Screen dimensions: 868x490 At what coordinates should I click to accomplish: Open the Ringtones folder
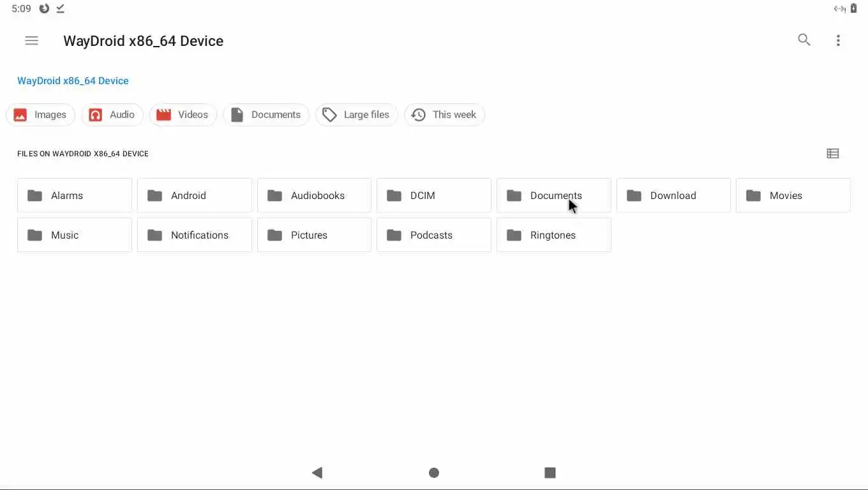553,235
